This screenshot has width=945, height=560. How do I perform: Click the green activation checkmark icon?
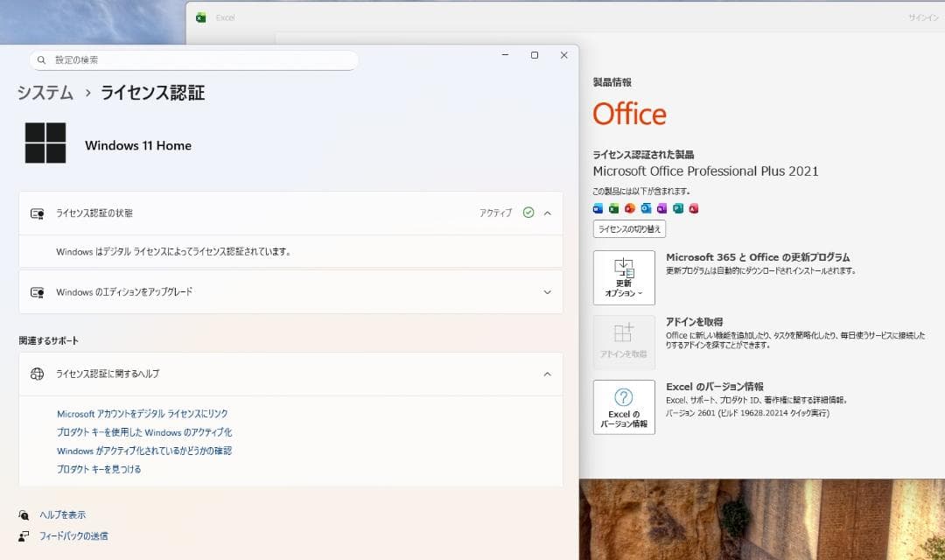pos(528,213)
